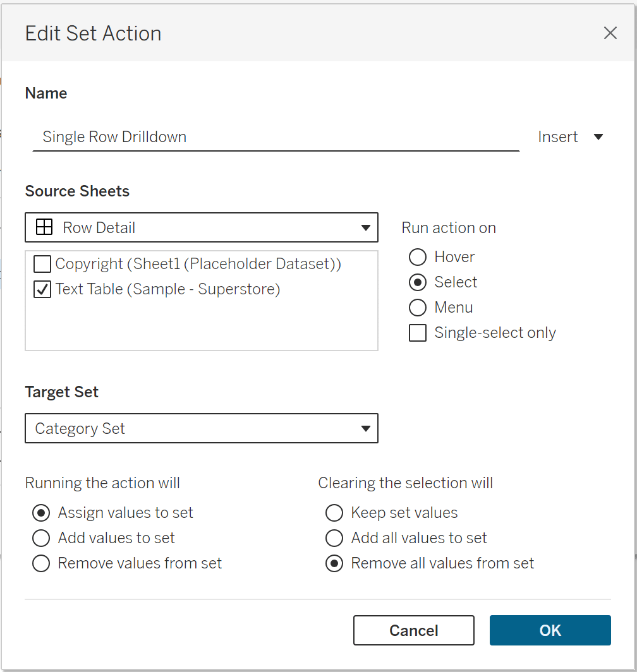The width and height of the screenshot is (637, 672).
Task: Select the Hover radio button
Action: [417, 257]
